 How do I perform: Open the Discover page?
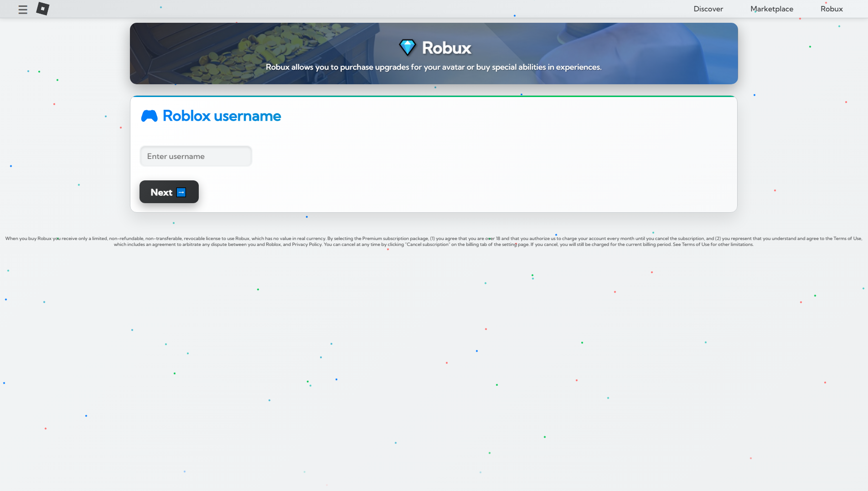tap(708, 9)
